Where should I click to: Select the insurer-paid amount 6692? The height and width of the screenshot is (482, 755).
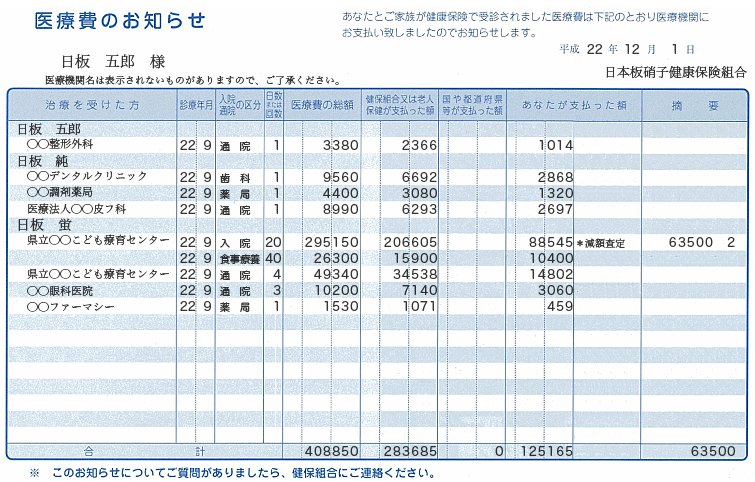[419, 177]
